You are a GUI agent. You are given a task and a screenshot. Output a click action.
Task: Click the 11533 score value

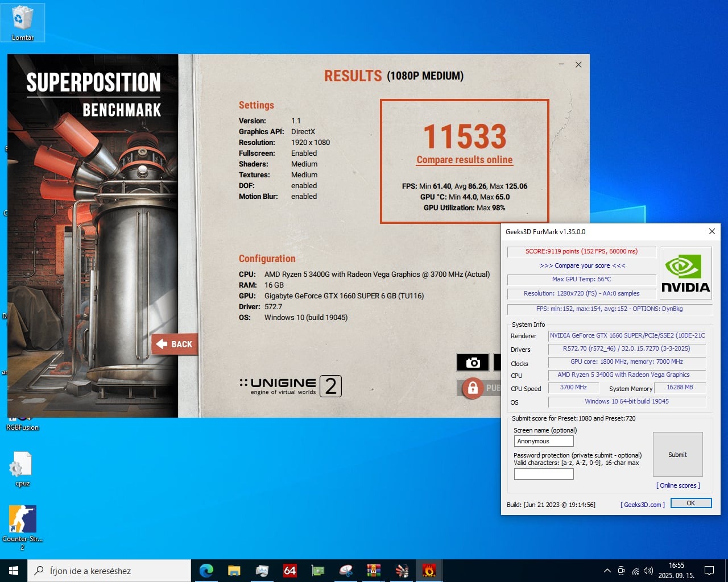[465, 136]
